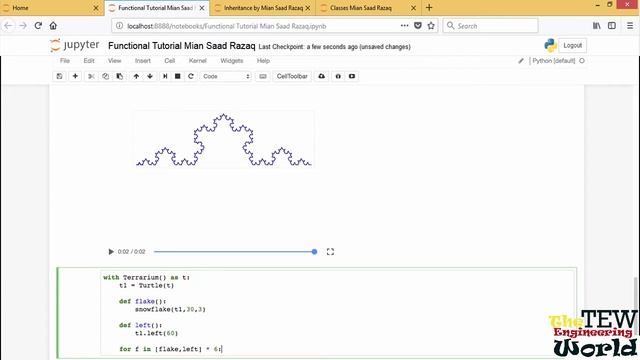The width and height of the screenshot is (640, 360).
Task: Save notebook with the save and checkpoint icon
Action: coord(59,76)
